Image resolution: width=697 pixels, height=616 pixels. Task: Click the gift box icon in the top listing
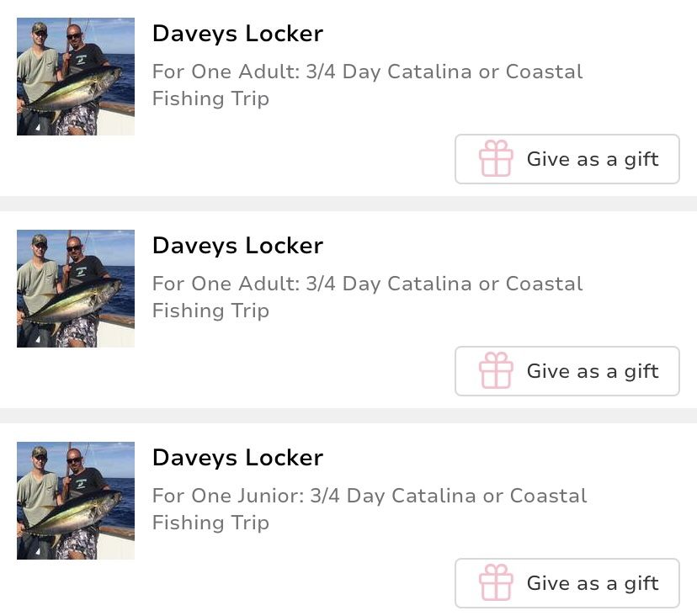496,159
